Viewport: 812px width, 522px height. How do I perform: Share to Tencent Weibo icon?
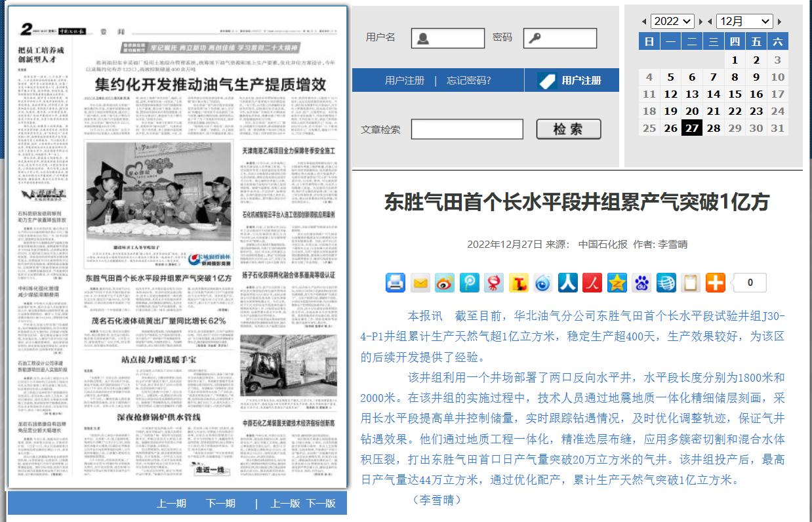click(470, 283)
